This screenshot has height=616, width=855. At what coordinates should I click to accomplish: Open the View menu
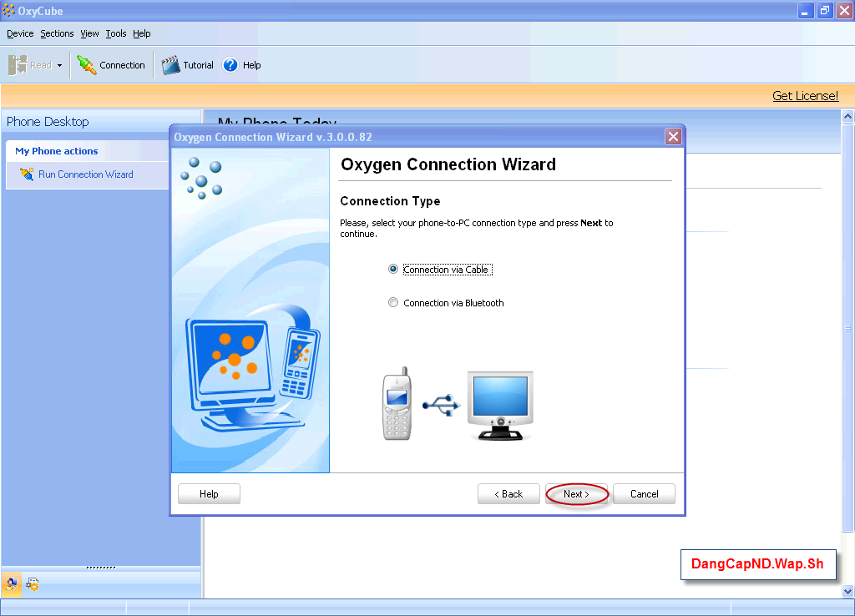(x=89, y=33)
